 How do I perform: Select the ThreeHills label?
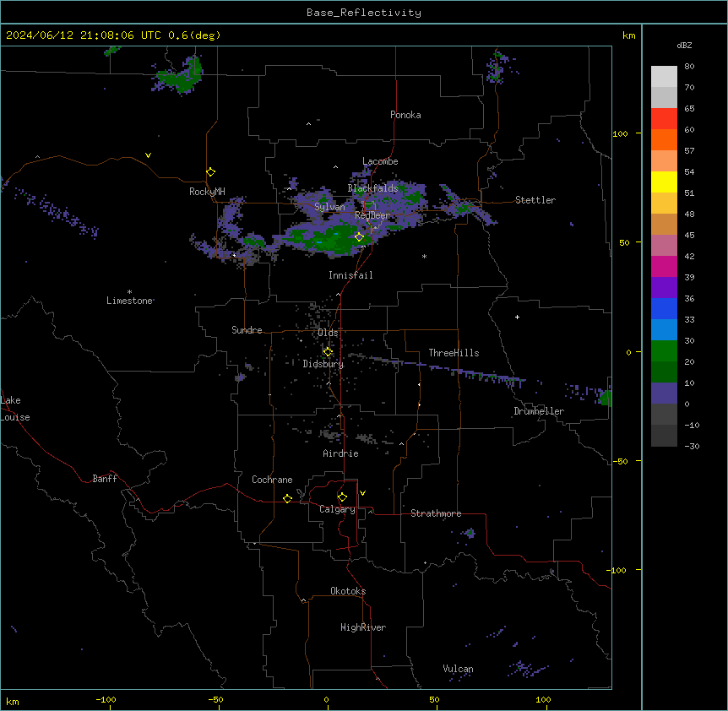[454, 353]
